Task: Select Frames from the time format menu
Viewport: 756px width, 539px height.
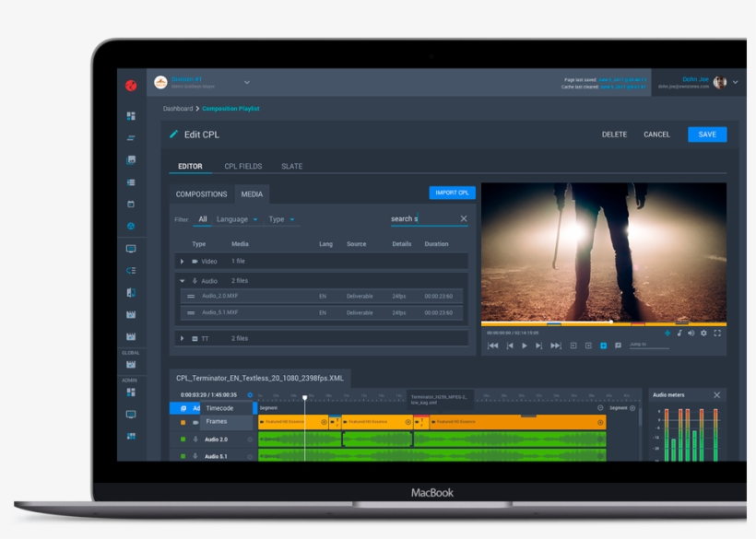Action: 217,422
